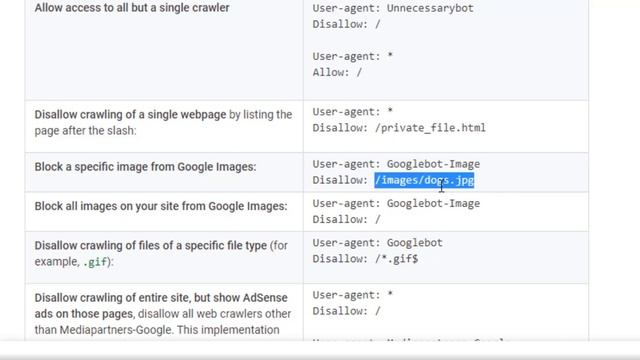This screenshot has width=640, height=360.
Task: Click 'Disallow: /private_file.html' code line
Action: pos(399,128)
